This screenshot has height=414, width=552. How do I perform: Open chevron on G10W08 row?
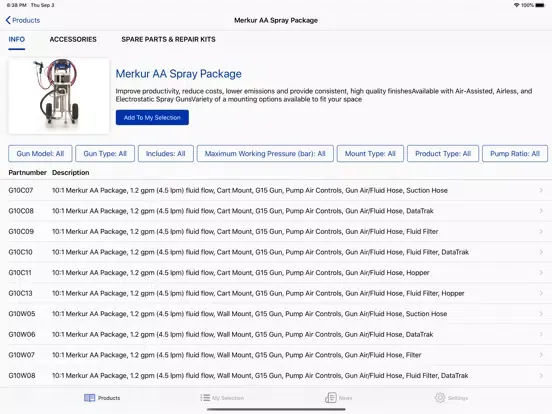click(x=541, y=375)
